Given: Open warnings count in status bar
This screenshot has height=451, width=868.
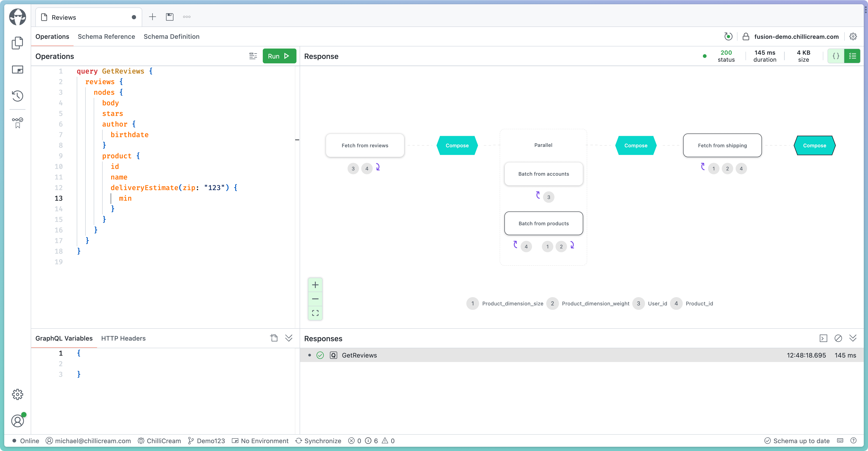Looking at the screenshot, I should (x=388, y=441).
